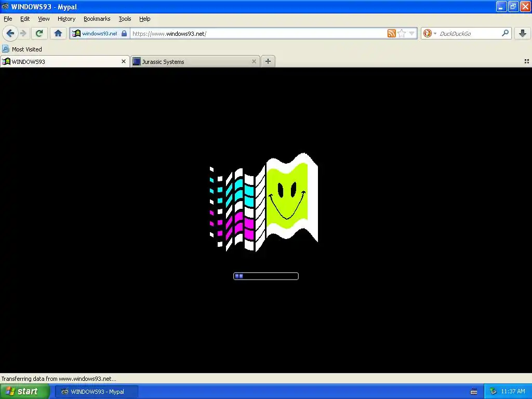The height and width of the screenshot is (399, 532).
Task: Show the tab groups grid icon
Action: coord(527,61)
